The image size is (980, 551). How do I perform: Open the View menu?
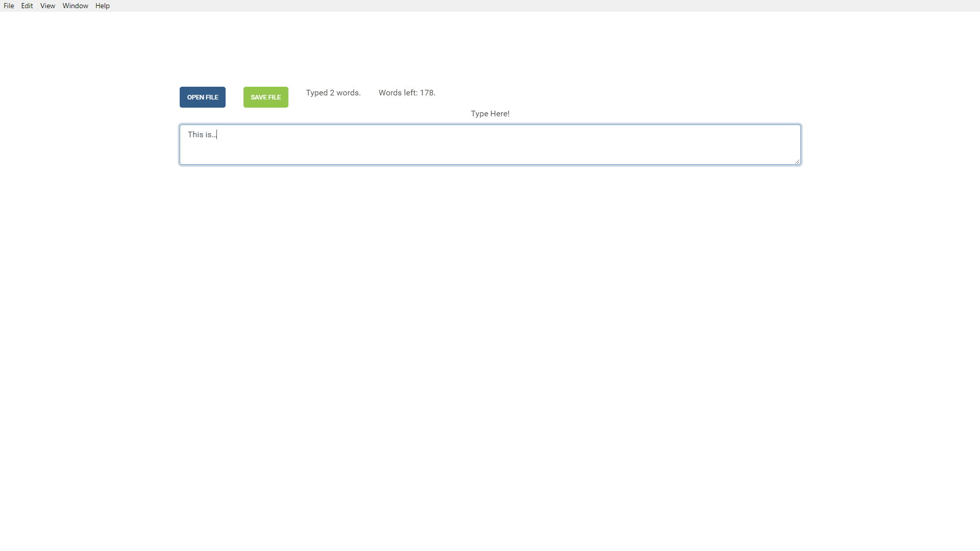(x=47, y=6)
